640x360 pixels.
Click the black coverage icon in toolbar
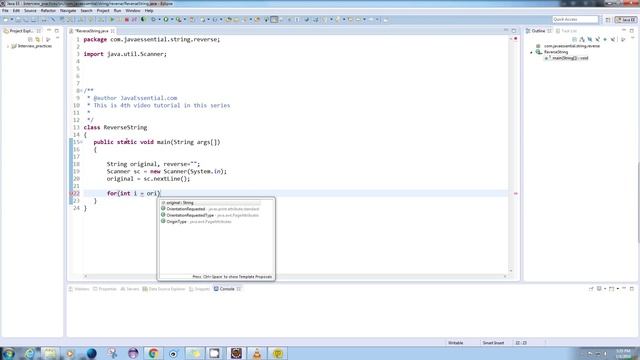point(144,19)
